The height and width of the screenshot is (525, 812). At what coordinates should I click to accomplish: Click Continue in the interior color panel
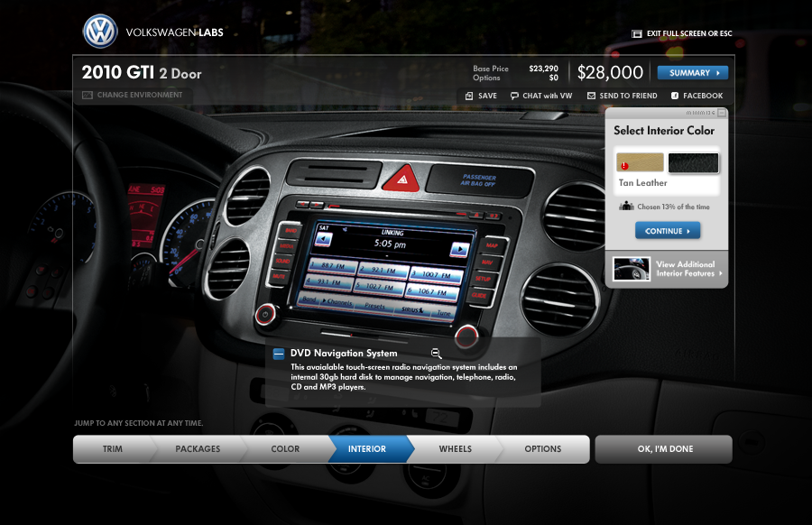[668, 231]
